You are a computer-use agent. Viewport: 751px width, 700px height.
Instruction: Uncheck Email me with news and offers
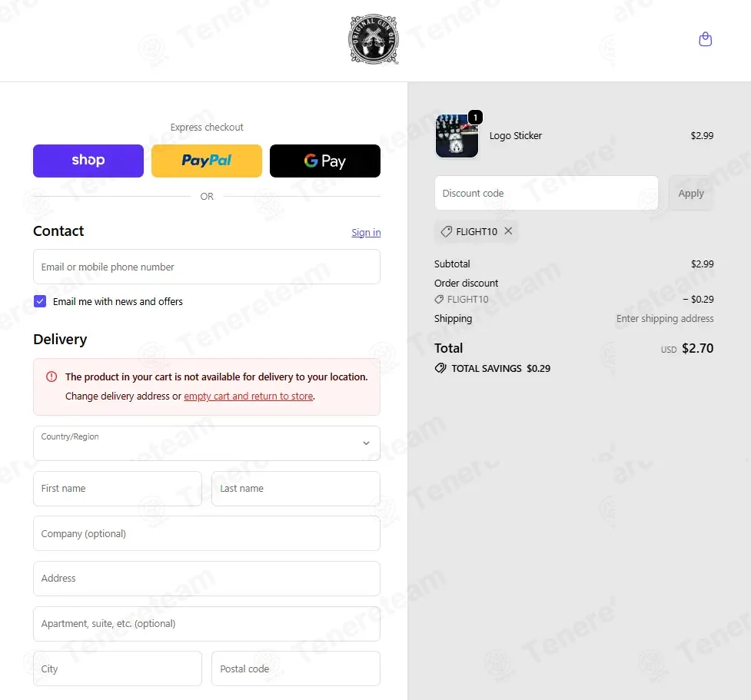coord(40,301)
